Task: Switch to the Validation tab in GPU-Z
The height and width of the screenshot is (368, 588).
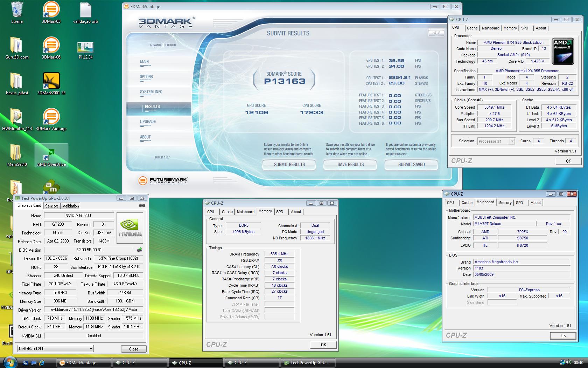Action: coord(71,206)
